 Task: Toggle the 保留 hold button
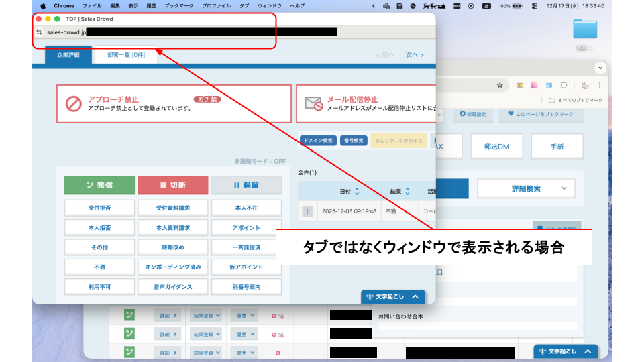click(x=245, y=185)
